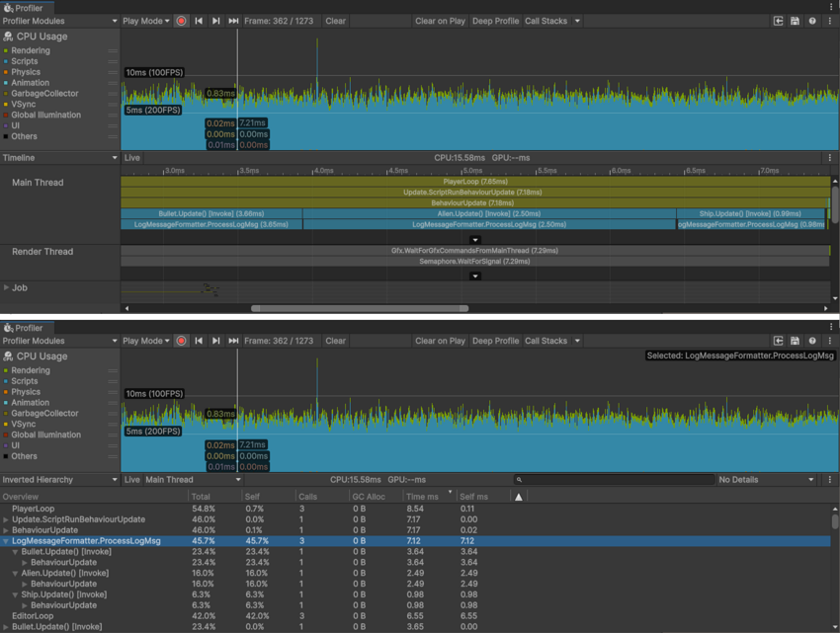The width and height of the screenshot is (840, 633).
Task: Open hierarchy row kebab menu beside No Details
Action: coord(830,480)
